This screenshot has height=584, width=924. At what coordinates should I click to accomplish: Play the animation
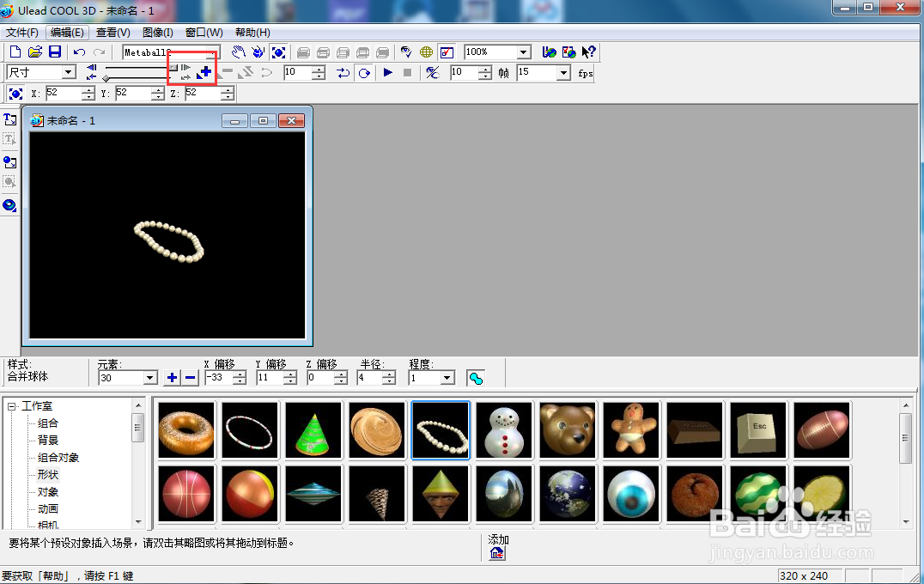point(388,72)
